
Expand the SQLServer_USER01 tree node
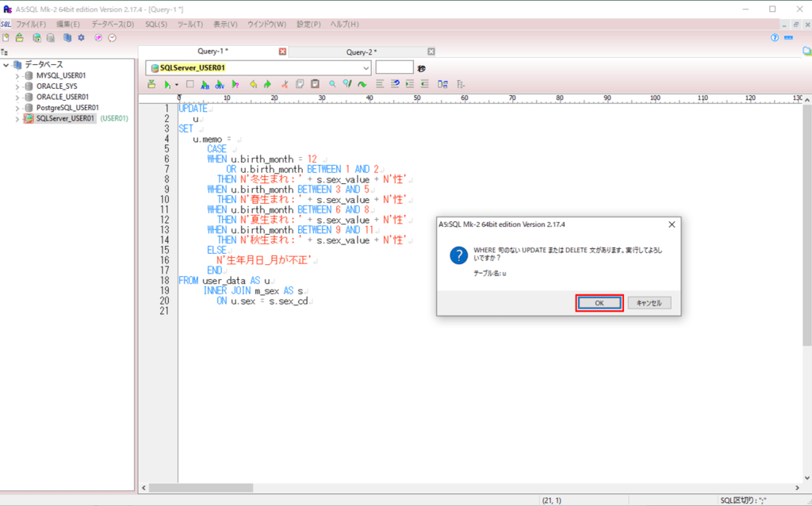[17, 119]
